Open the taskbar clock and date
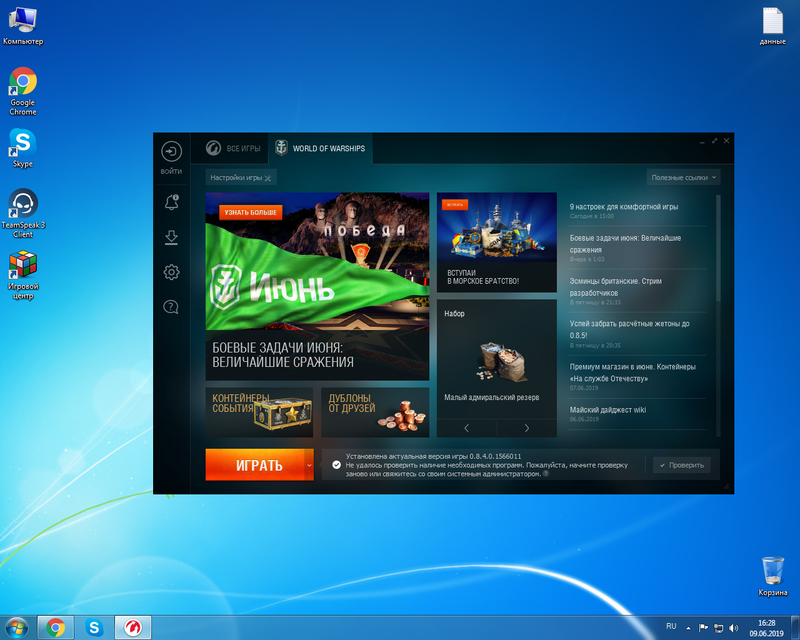The width and height of the screenshot is (800, 640). point(766,628)
